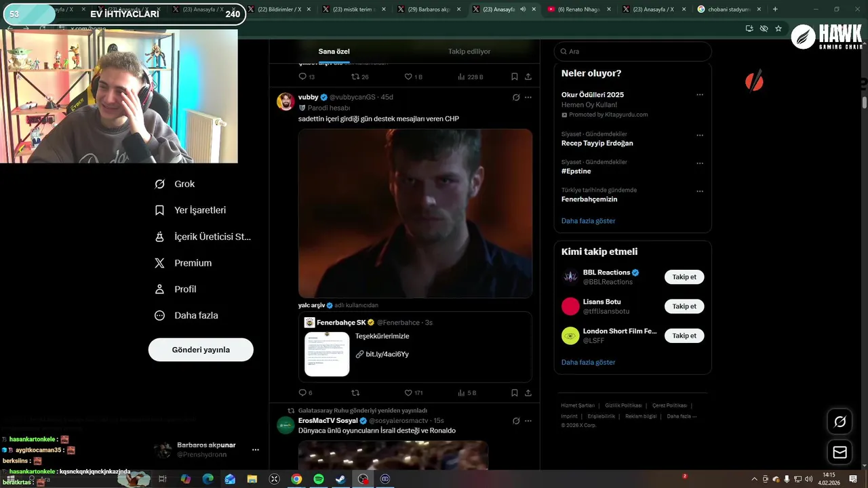Click Daha fazla göster under trends

coord(589,221)
